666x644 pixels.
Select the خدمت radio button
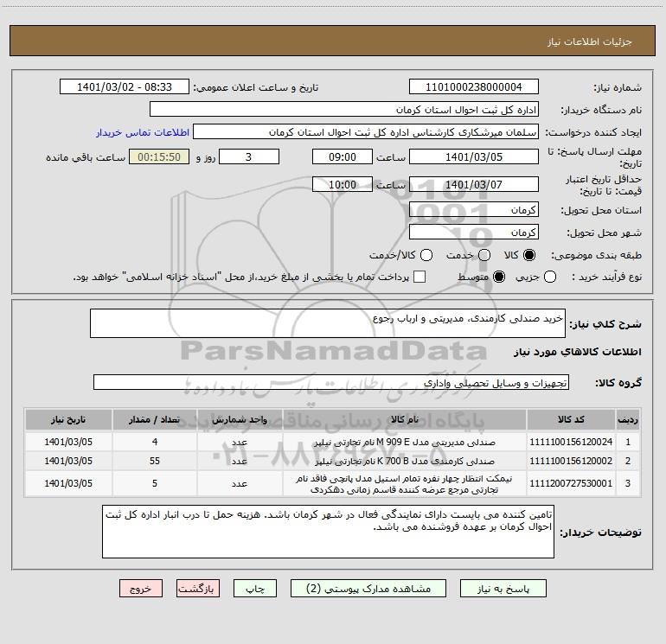coord(484,255)
